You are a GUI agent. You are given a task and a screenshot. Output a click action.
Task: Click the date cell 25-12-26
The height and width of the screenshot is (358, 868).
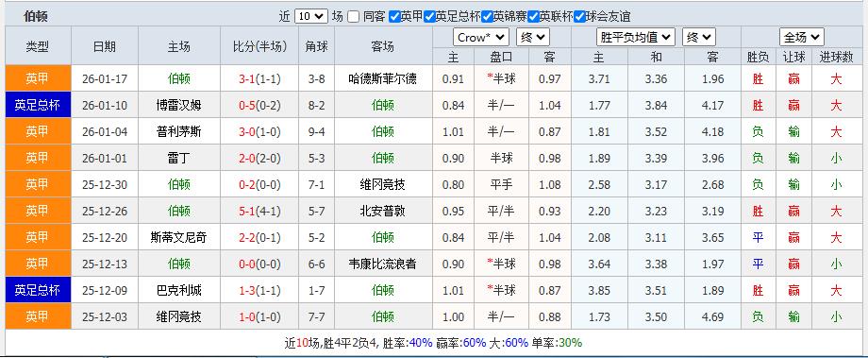pos(105,212)
